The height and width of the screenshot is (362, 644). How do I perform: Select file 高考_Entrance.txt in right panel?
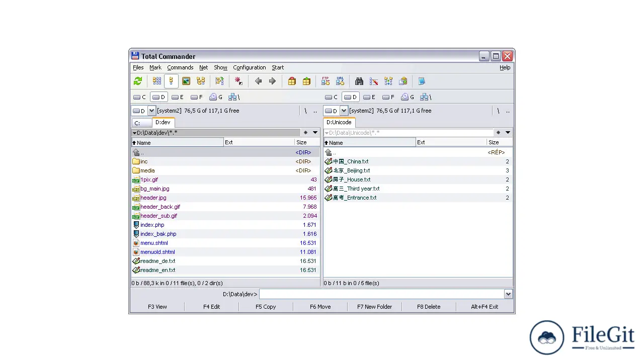(418, 198)
